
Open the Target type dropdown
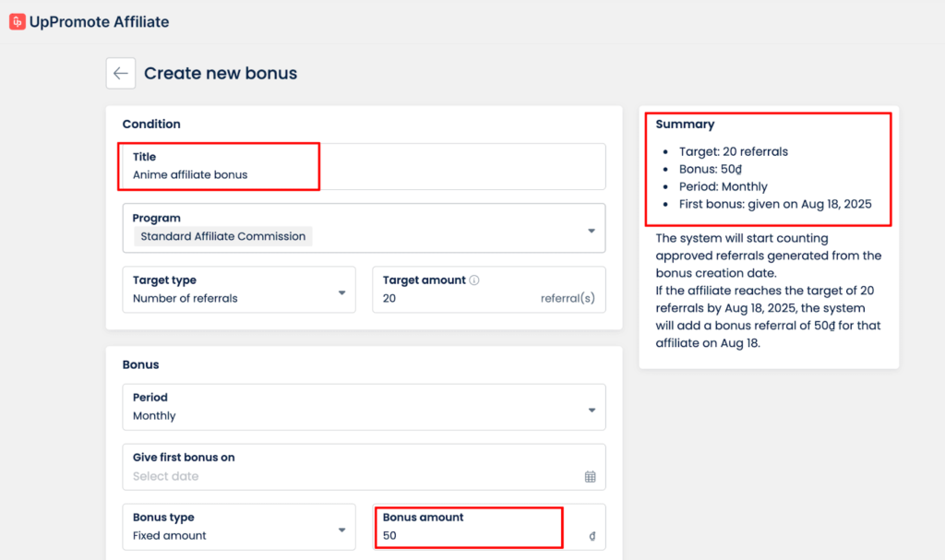tap(239, 290)
